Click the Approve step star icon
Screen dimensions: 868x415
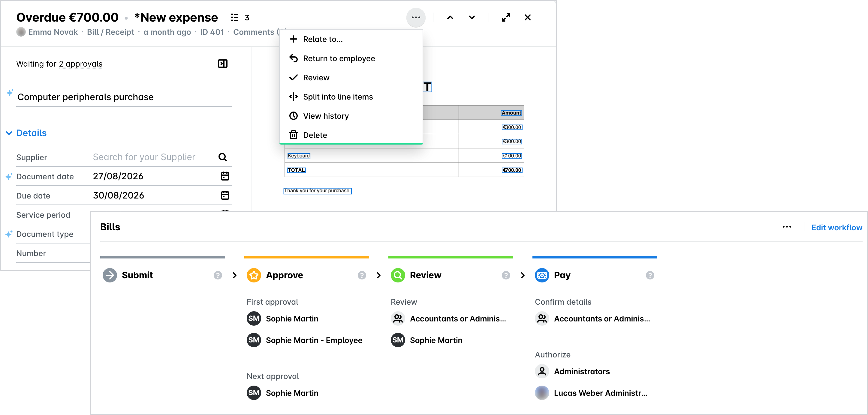(254, 275)
